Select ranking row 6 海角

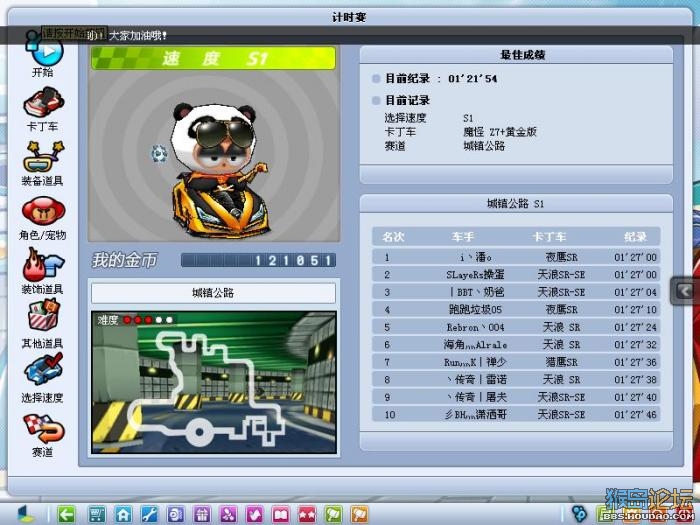pyautogui.click(x=516, y=345)
